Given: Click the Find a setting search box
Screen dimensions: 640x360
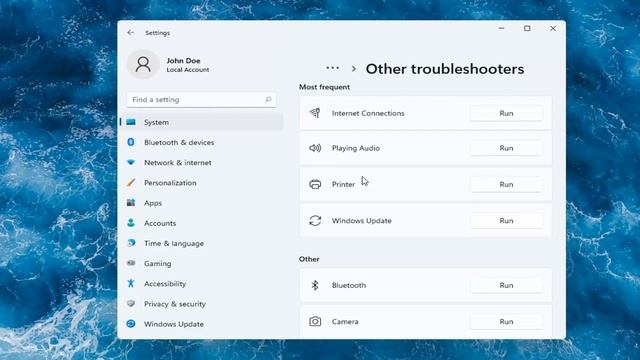Looking at the screenshot, I should [x=201, y=100].
